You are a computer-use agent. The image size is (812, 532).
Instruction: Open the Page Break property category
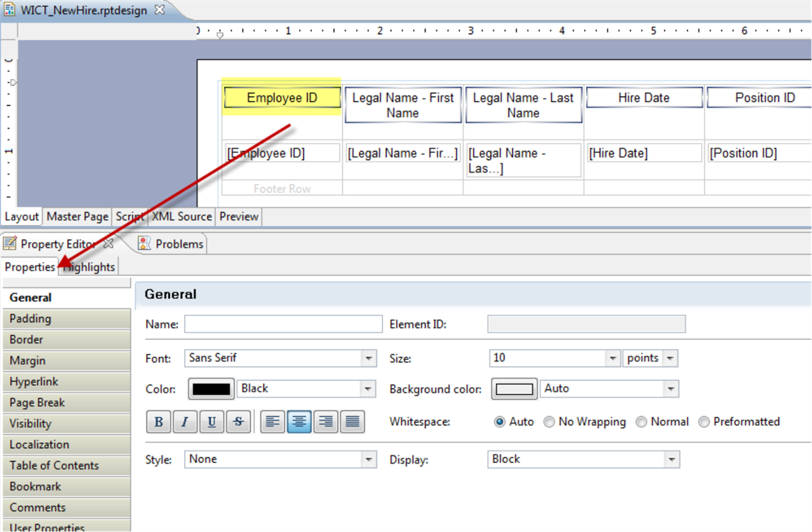click(x=66, y=403)
